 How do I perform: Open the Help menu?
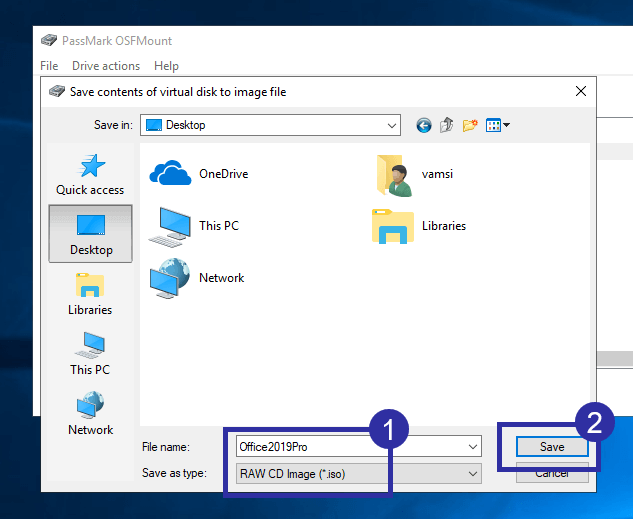(166, 66)
